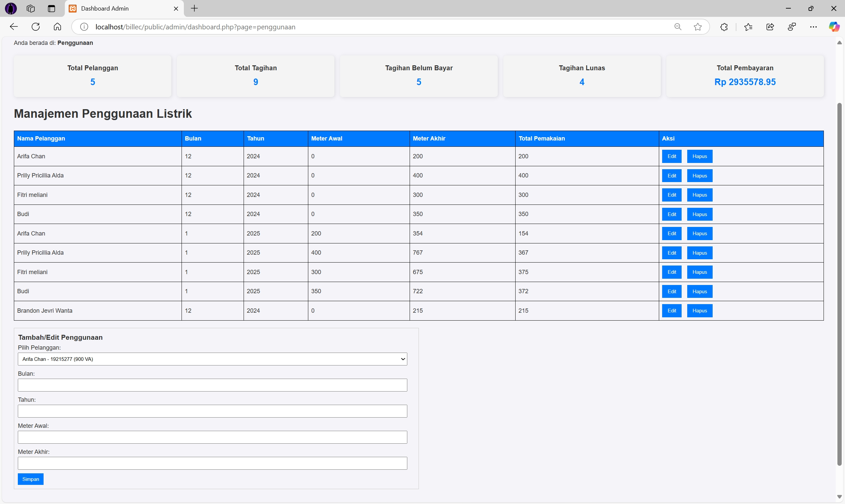845x504 pixels.
Task: Open the browser settings and more menu
Action: [x=813, y=27]
